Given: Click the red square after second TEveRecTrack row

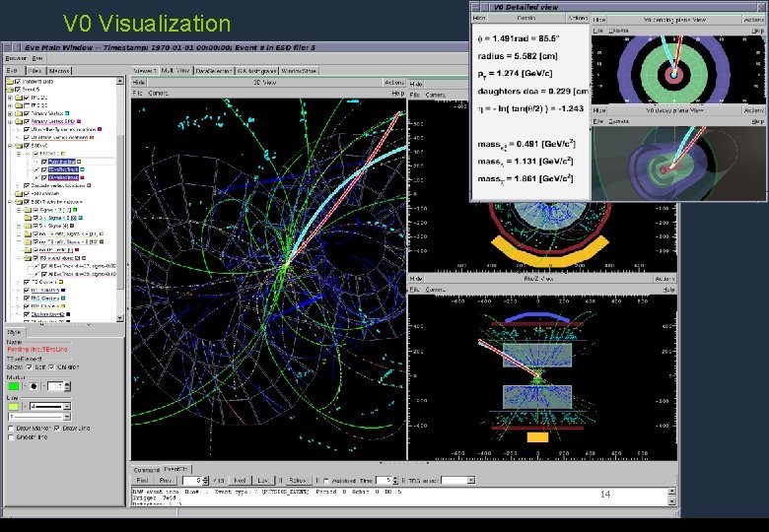Looking at the screenshot, I should (83, 177).
